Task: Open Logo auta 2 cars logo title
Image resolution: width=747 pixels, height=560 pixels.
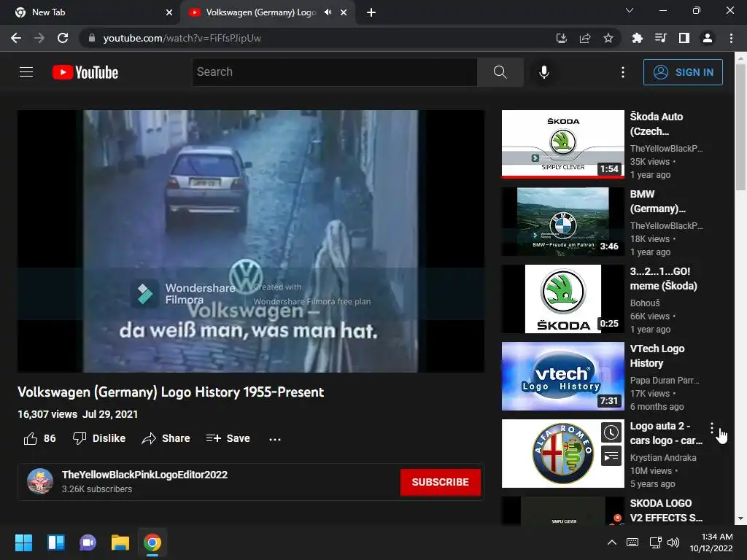Action: (666, 433)
